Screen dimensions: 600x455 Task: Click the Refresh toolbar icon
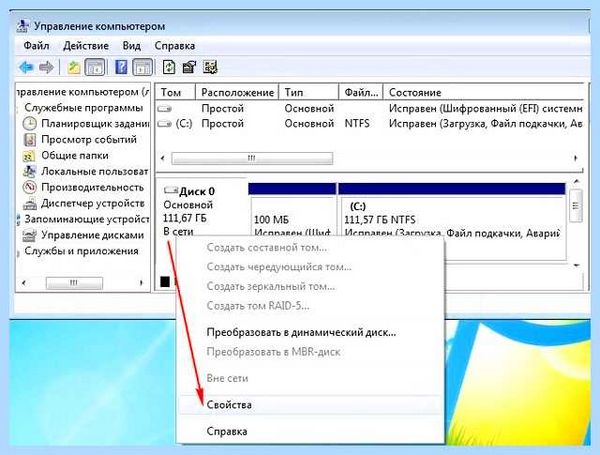pos(169,68)
